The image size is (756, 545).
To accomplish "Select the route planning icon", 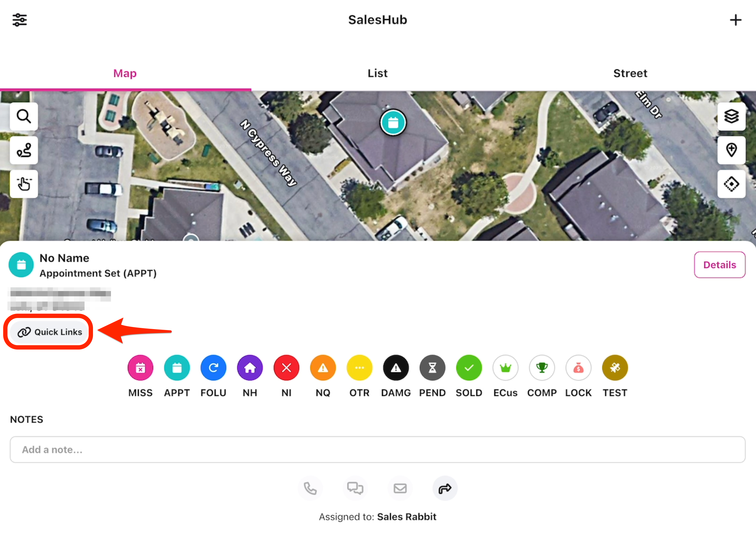I will [24, 150].
